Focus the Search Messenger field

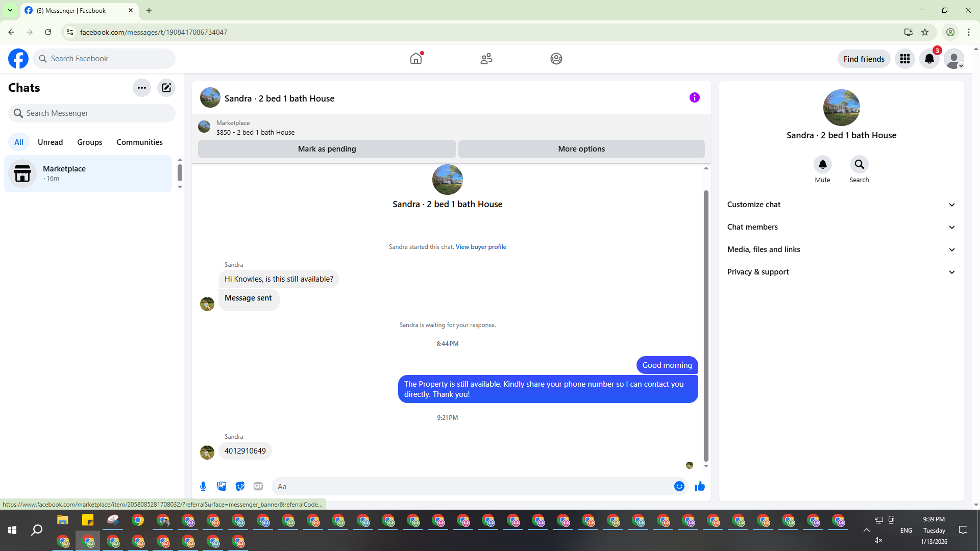pos(92,113)
